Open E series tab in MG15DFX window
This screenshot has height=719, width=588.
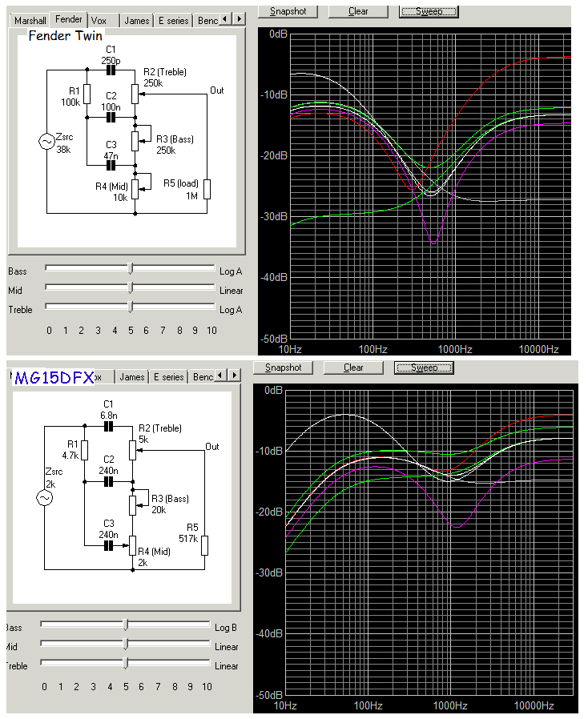pos(168,377)
